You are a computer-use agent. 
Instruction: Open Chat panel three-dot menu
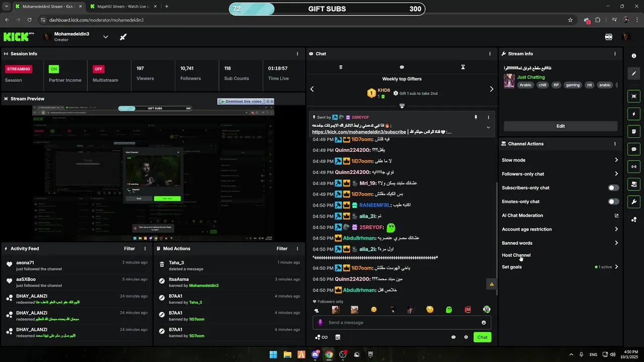coord(490,54)
